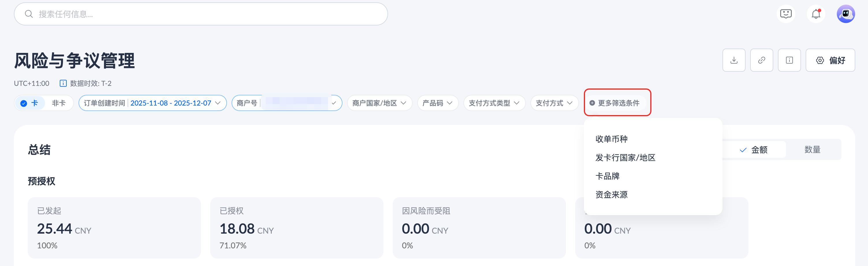Choose 收单币种 from the filter menu

point(611,139)
